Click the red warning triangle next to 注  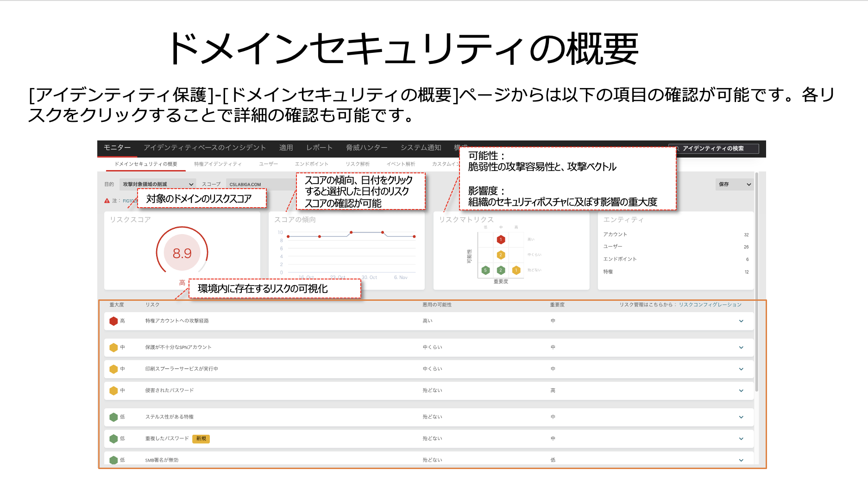[x=107, y=201]
